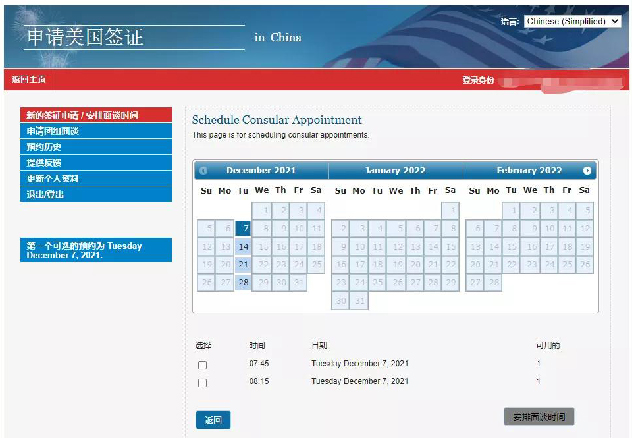The width and height of the screenshot is (632, 438).
Task: Click the Schedule Consular Appointment heading
Action: 277,120
